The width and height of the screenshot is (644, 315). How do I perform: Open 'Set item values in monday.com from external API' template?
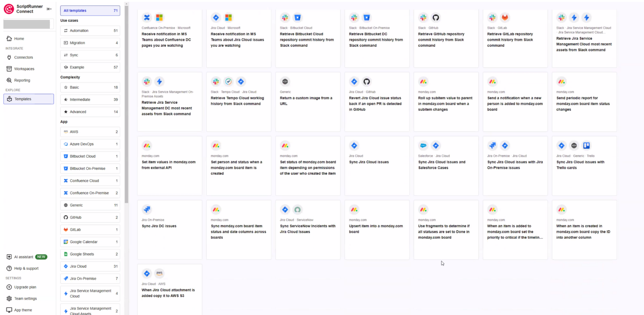pyautogui.click(x=170, y=166)
